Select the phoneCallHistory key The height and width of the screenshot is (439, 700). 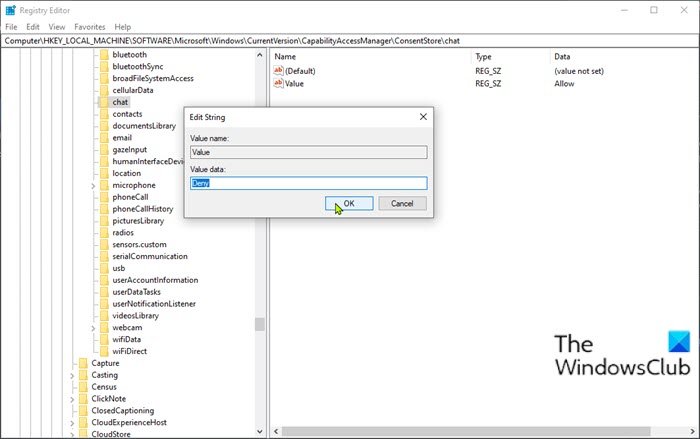pyautogui.click(x=142, y=209)
